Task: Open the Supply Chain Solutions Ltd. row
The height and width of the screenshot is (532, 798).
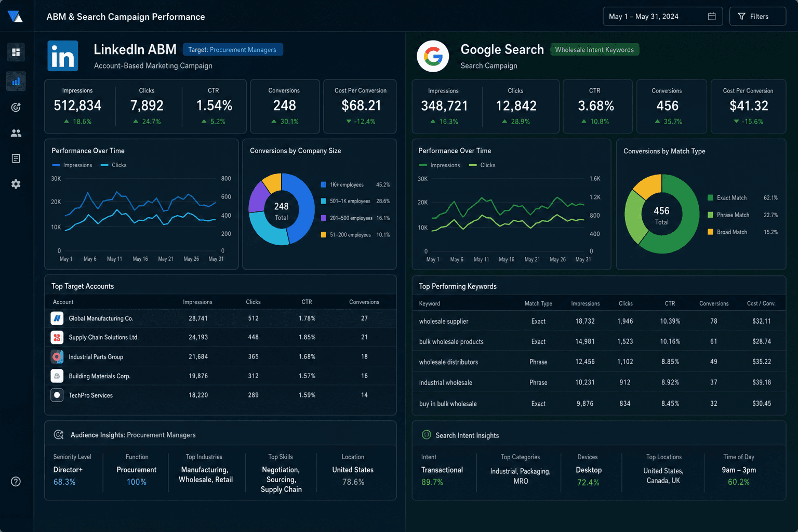Action: pyautogui.click(x=220, y=337)
